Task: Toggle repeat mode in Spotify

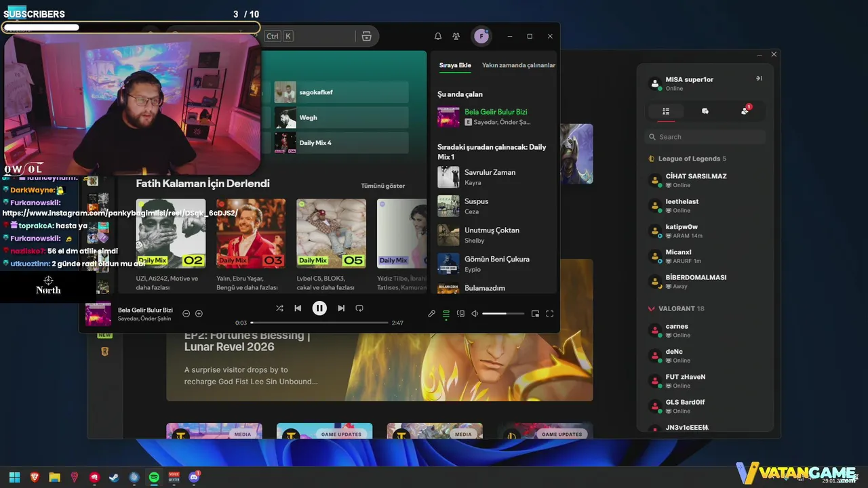Action: coord(359,308)
